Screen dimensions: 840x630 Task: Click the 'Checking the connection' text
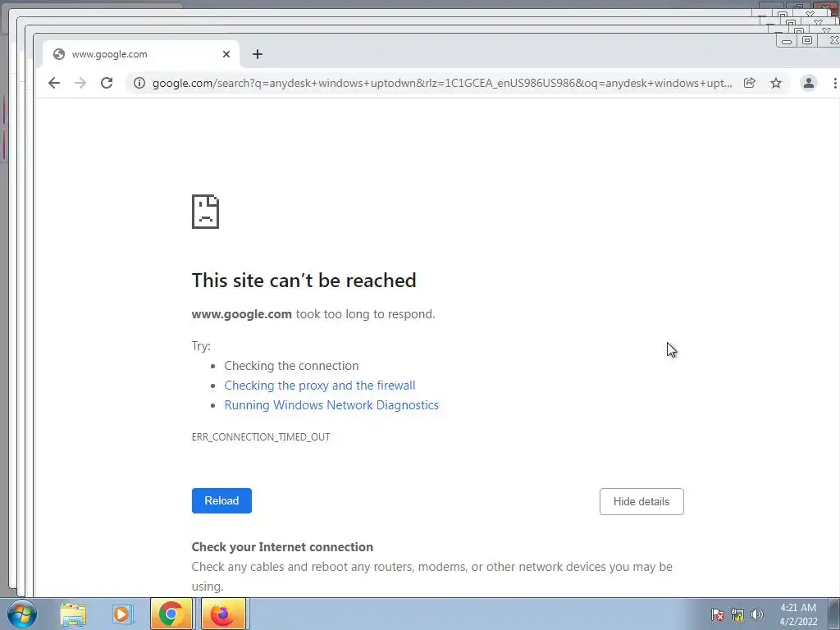tap(291, 366)
